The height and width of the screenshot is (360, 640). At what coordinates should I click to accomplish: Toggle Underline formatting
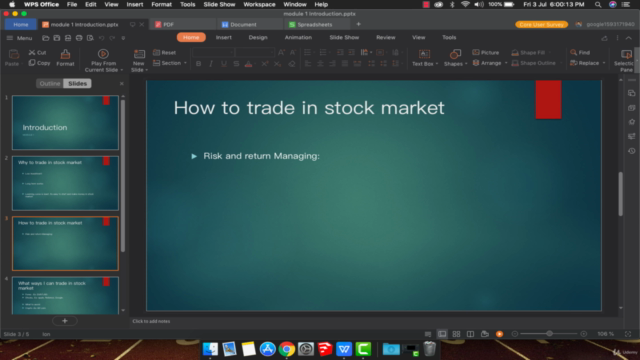[224, 64]
